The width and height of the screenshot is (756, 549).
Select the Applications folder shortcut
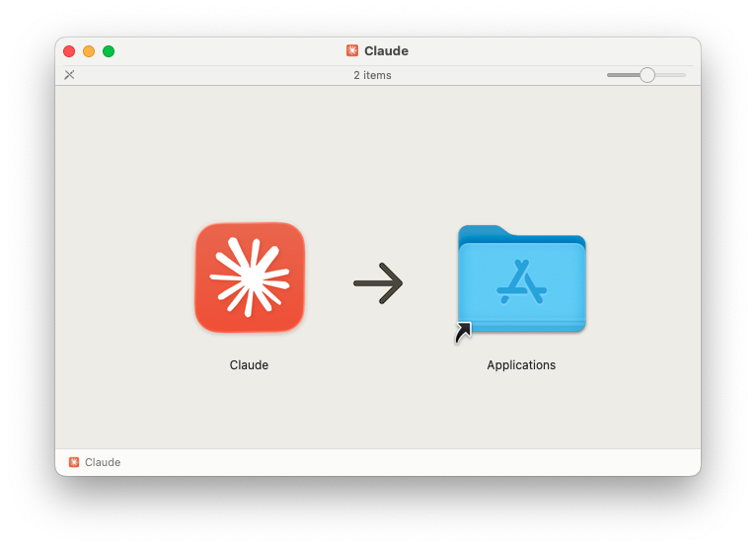[x=521, y=279]
